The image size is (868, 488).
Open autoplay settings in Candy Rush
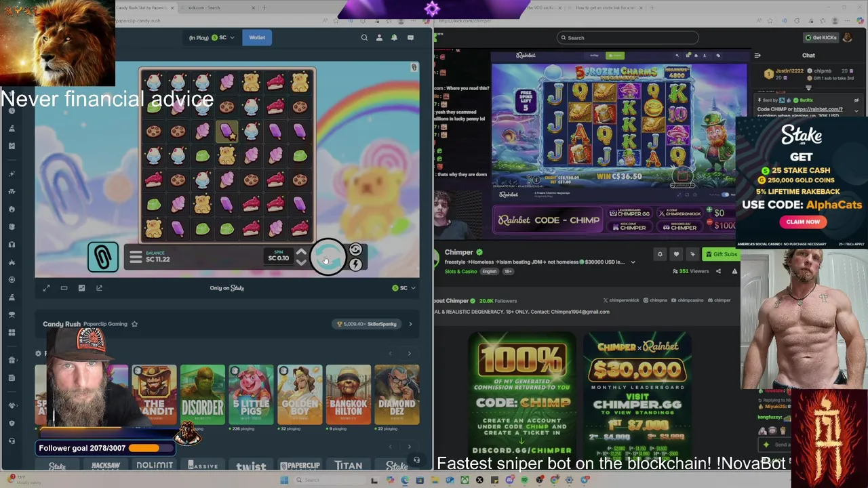click(355, 250)
